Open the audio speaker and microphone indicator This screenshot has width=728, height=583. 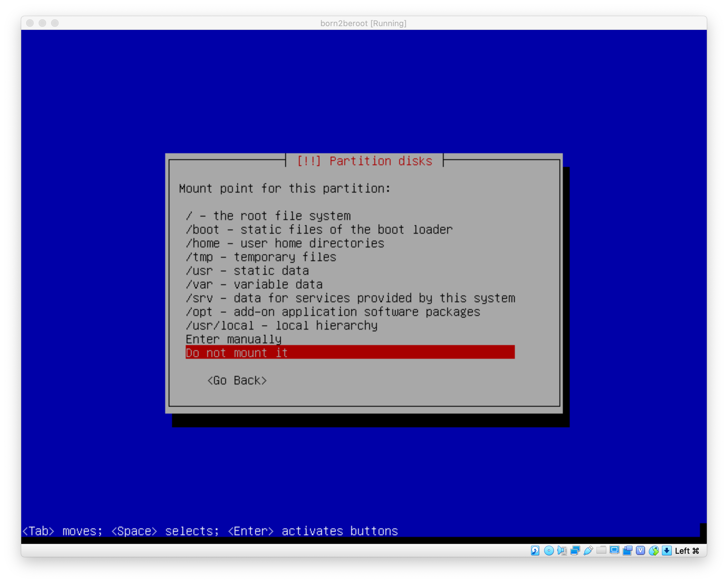[562, 551]
